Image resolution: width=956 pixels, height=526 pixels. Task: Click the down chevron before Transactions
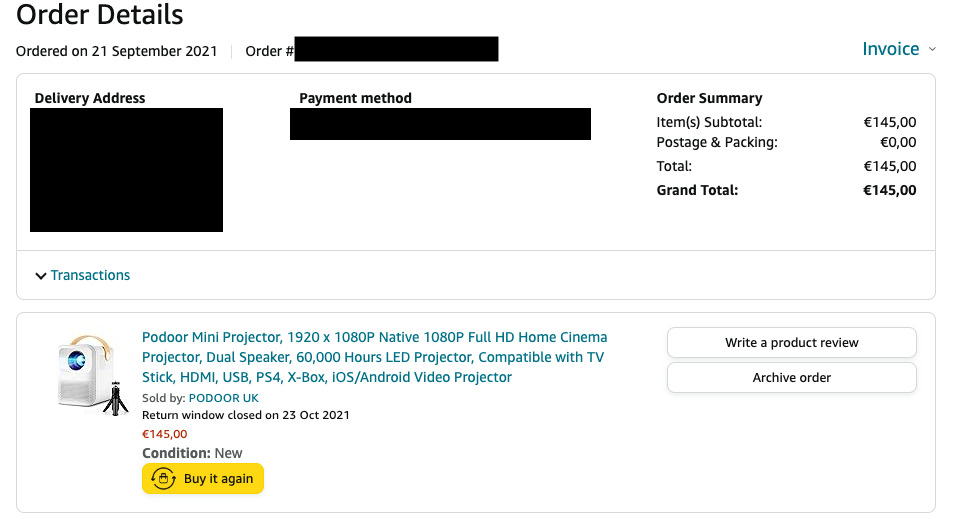tap(41, 276)
